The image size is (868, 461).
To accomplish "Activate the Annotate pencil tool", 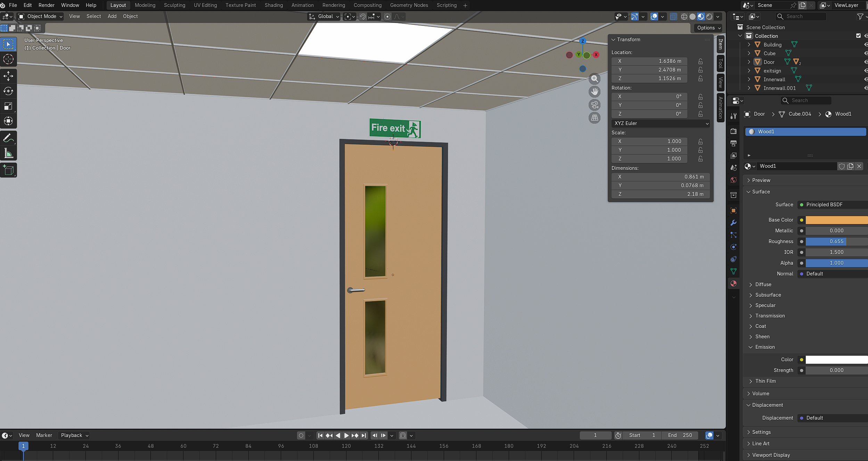I will coord(8,138).
